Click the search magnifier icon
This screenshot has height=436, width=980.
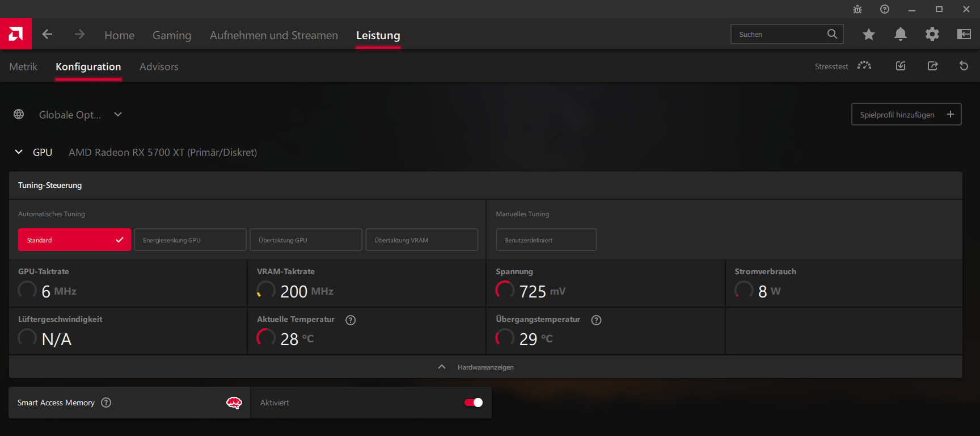832,34
